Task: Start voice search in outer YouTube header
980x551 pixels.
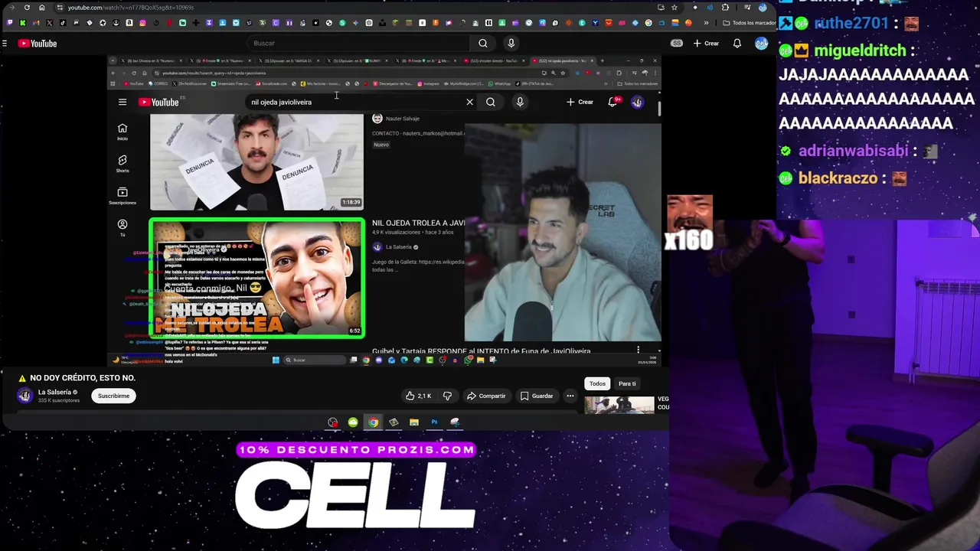Action: pos(511,44)
